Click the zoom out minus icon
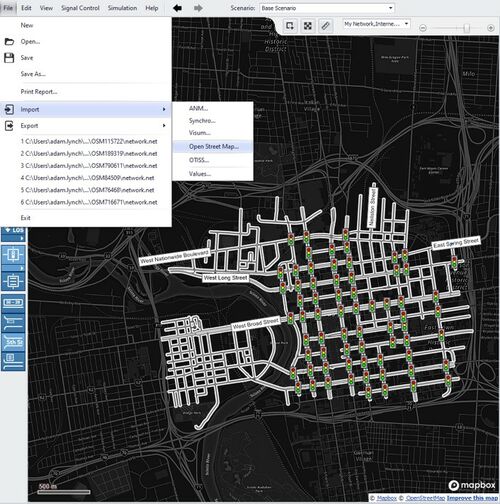This screenshot has height=504, width=500. (x=423, y=28)
